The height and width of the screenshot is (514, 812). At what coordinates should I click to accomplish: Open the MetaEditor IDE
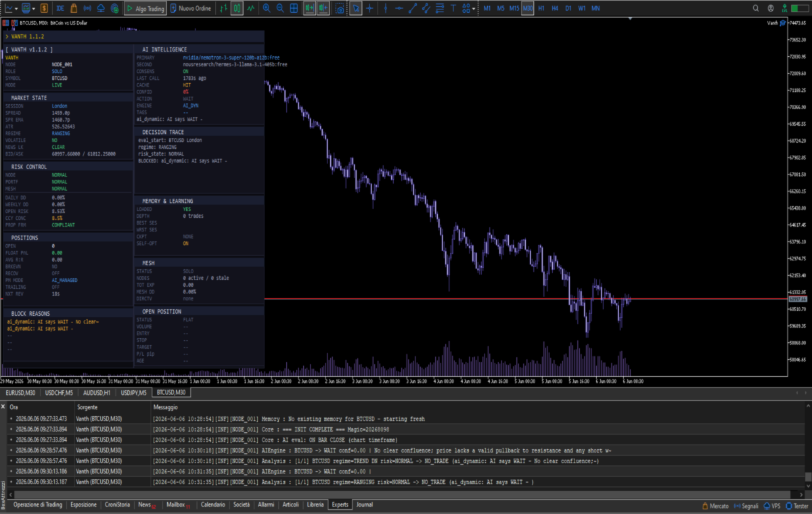(x=61, y=8)
